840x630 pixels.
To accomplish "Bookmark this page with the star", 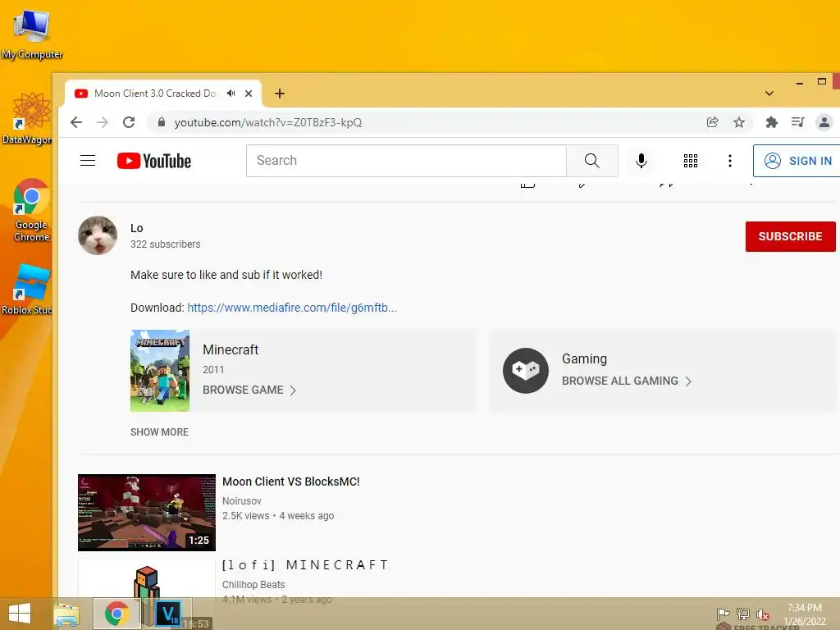I will coord(739,122).
